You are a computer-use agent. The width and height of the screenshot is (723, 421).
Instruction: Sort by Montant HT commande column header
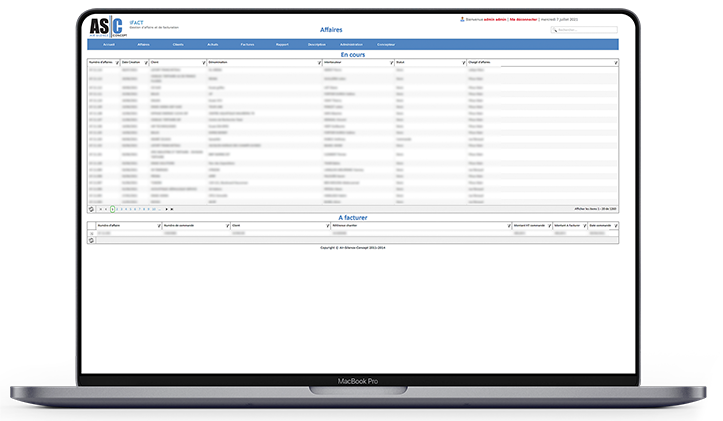[529, 225]
